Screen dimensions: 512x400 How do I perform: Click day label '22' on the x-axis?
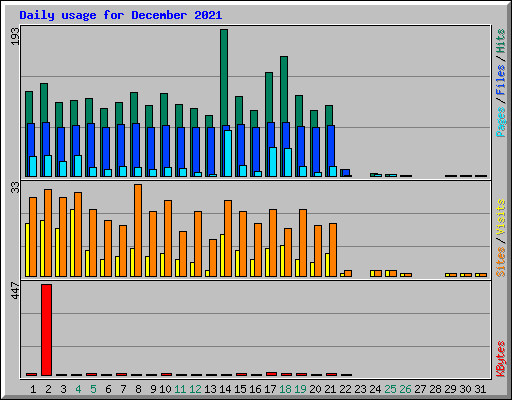coord(345,389)
